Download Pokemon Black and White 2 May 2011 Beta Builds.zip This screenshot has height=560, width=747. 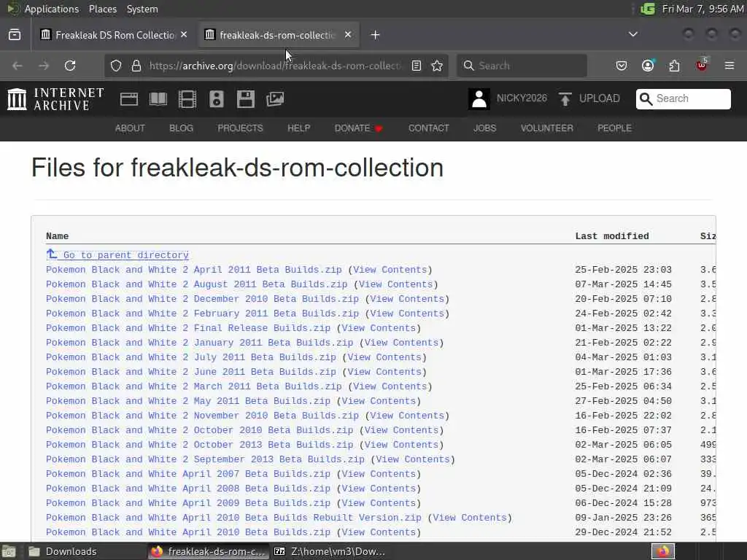188,401
